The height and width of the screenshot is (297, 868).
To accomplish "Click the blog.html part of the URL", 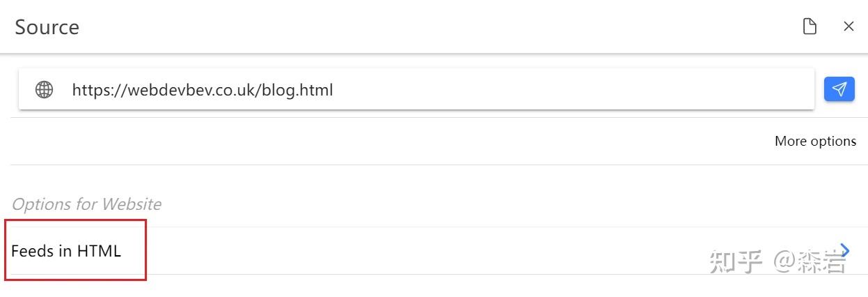I will click(x=297, y=90).
